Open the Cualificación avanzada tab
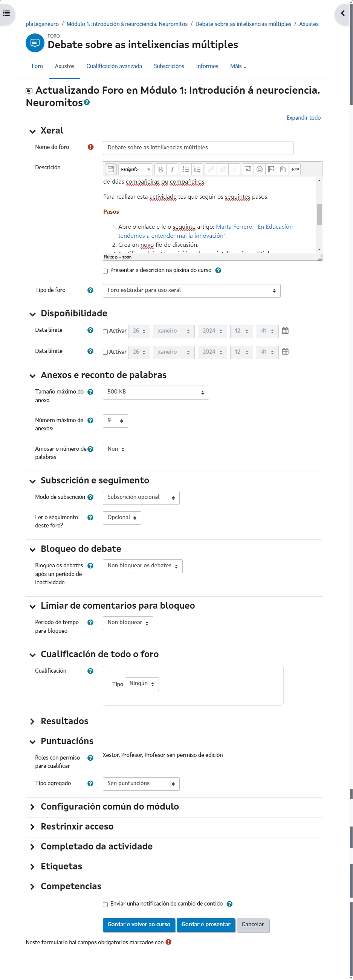The image size is (353, 980). 114,66
